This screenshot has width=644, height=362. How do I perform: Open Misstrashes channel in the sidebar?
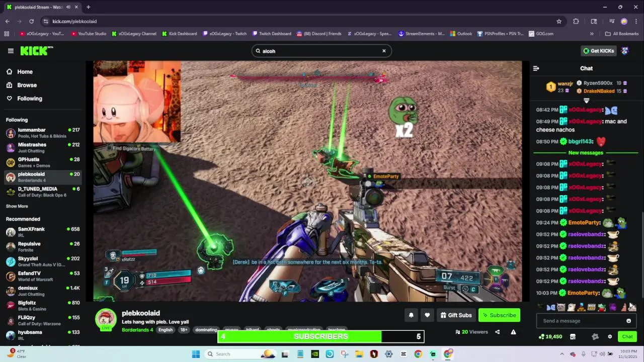tap(43, 147)
